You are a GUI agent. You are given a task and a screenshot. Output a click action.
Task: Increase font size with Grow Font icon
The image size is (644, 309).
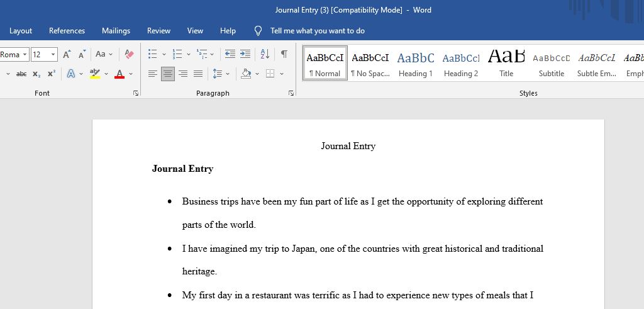click(x=67, y=54)
